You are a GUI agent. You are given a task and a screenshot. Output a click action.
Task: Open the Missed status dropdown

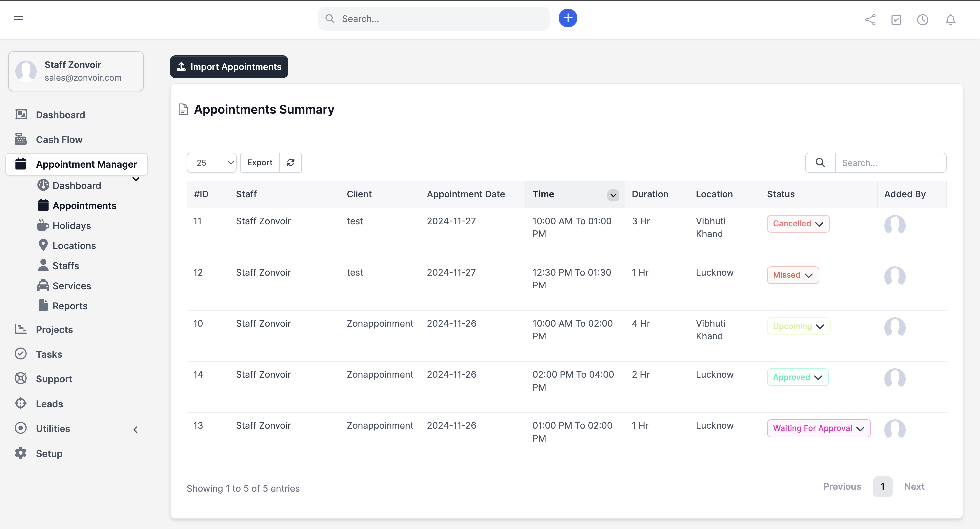(x=793, y=275)
